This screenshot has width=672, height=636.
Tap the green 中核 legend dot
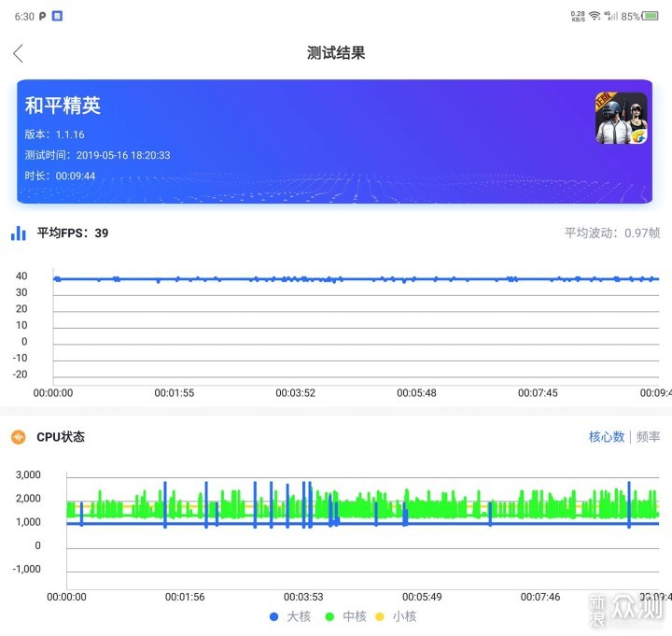[329, 616]
